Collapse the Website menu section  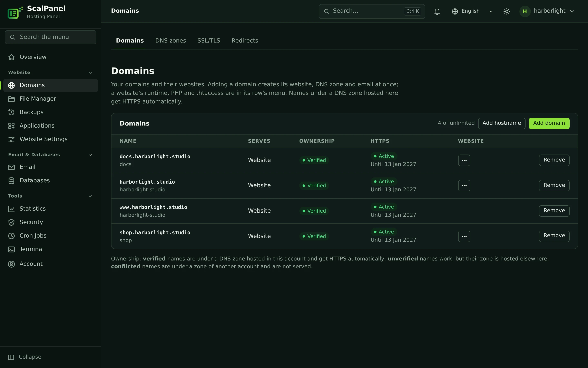pos(90,73)
